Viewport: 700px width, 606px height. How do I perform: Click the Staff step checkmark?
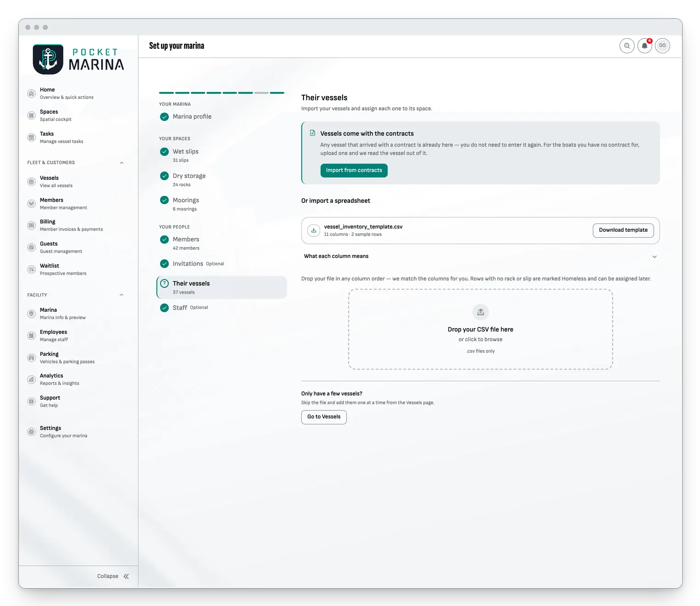point(164,308)
